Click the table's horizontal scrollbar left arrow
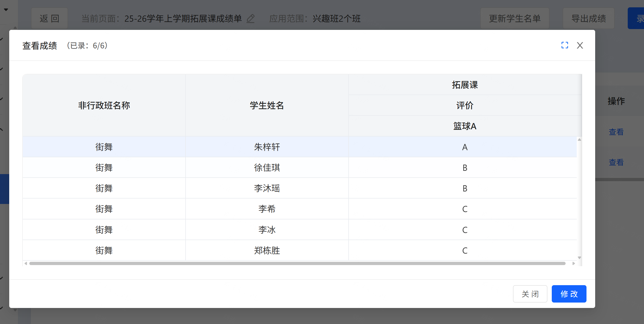 tap(26, 263)
